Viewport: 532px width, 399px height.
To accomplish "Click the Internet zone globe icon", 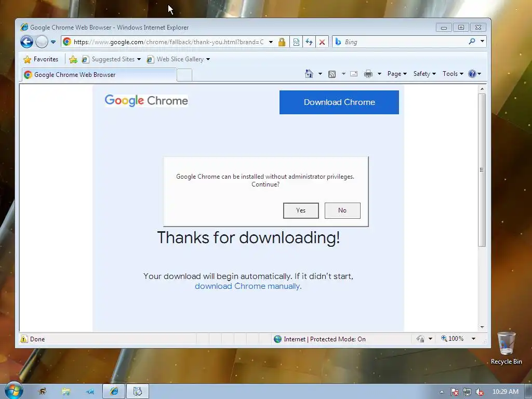I will [x=277, y=339].
